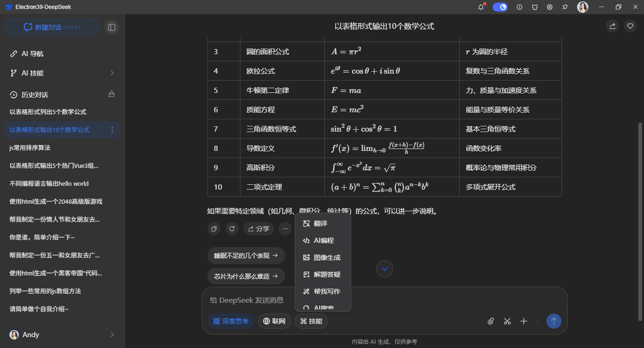Click the DeepSeek message input field
The width and height of the screenshot is (644, 348).
[x=330, y=300]
